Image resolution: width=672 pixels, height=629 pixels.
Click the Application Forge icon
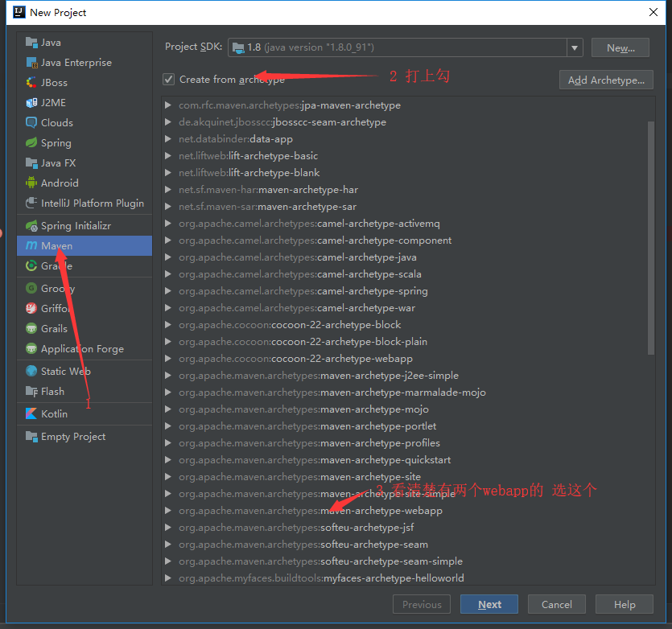coord(31,349)
